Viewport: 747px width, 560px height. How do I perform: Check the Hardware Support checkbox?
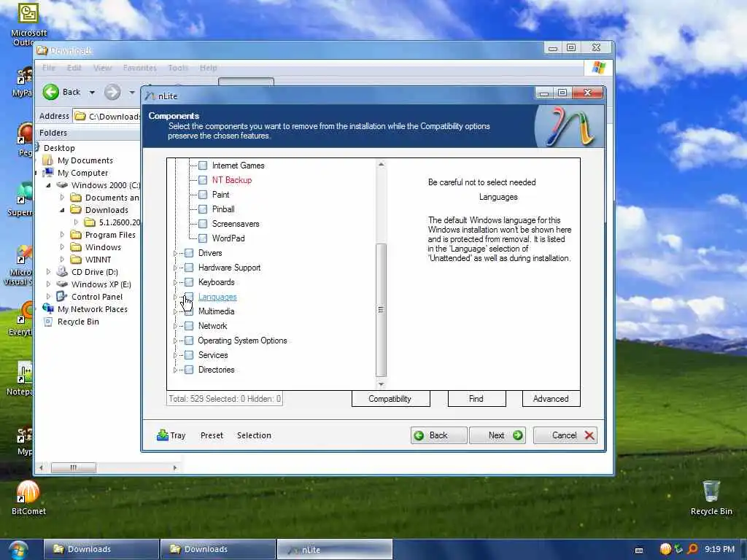(189, 268)
